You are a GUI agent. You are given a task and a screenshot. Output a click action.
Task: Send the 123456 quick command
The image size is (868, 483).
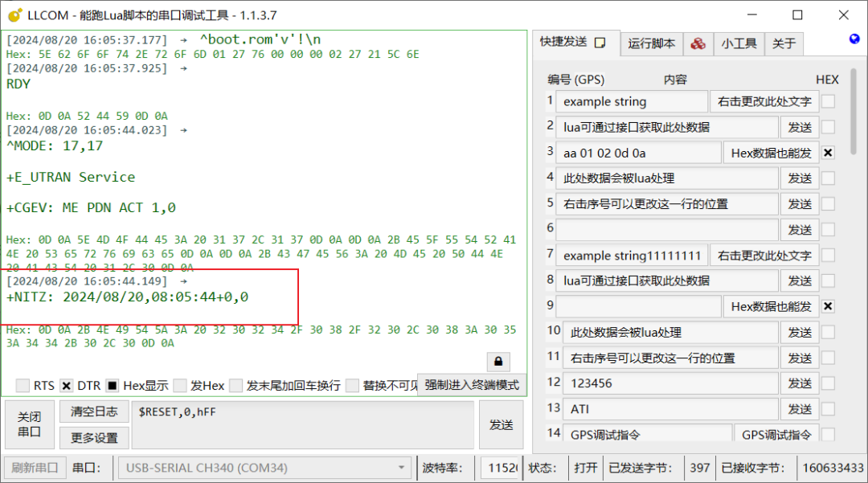click(800, 383)
